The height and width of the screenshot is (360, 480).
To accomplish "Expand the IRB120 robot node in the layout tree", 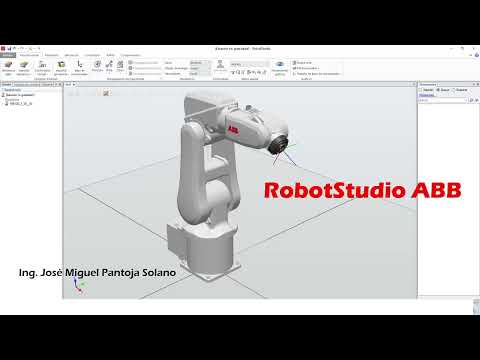I will click(x=3, y=104).
